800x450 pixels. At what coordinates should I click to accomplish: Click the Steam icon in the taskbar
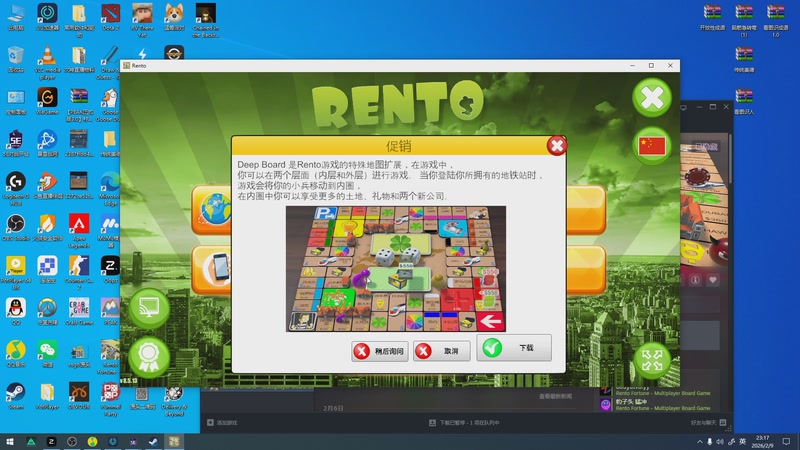click(153, 442)
